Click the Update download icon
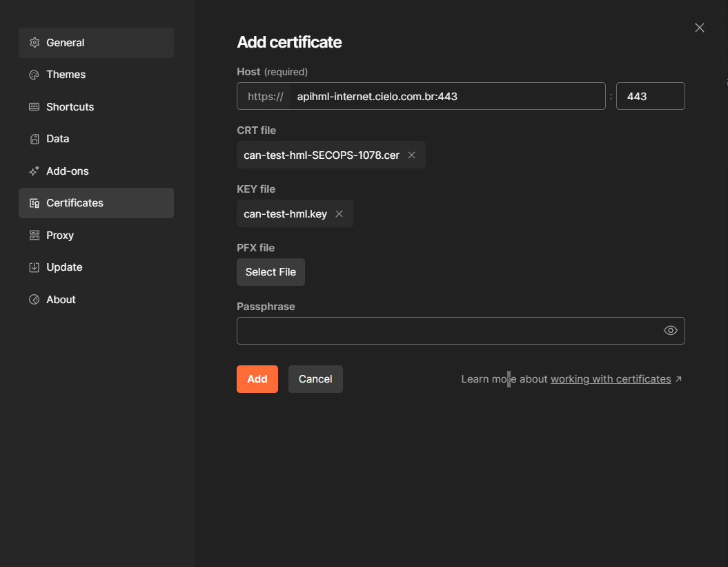The height and width of the screenshot is (567, 728). coord(35,267)
